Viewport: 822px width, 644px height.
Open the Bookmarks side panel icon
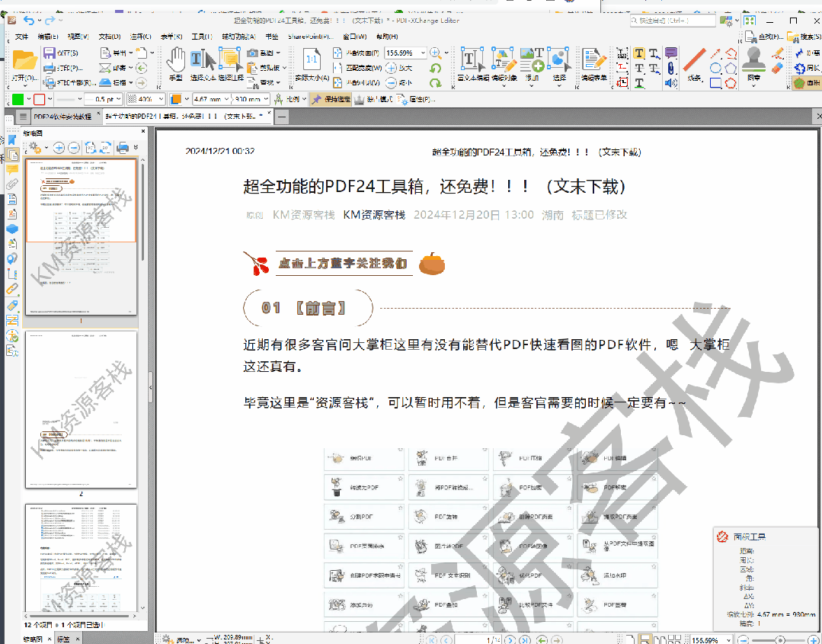pyautogui.click(x=11, y=140)
